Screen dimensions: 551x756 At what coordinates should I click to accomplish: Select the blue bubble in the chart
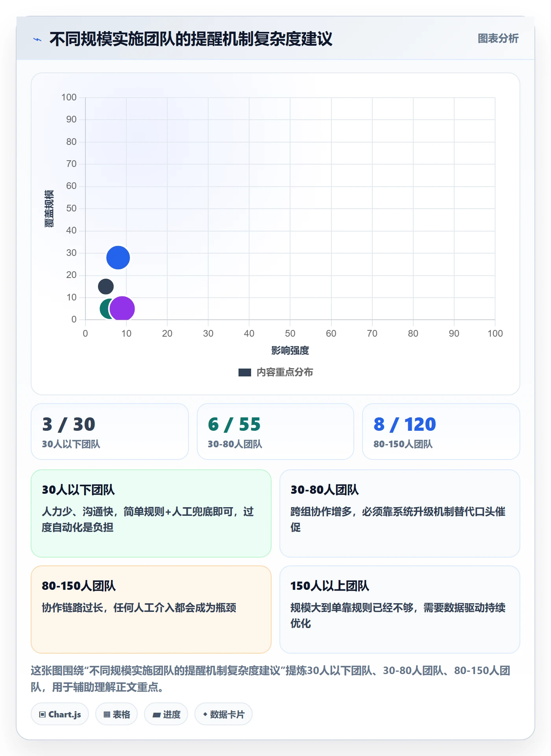[118, 258]
